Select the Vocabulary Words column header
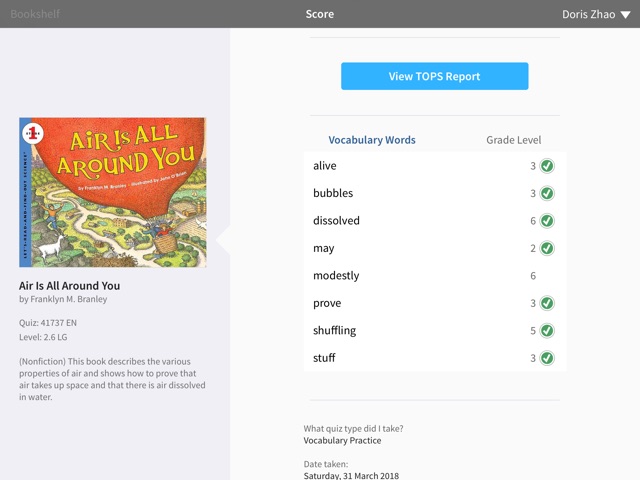Viewport: 640px width, 480px height. (372, 140)
